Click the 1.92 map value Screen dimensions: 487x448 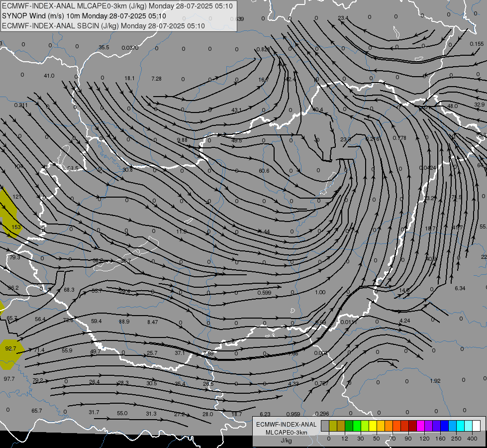point(435,381)
